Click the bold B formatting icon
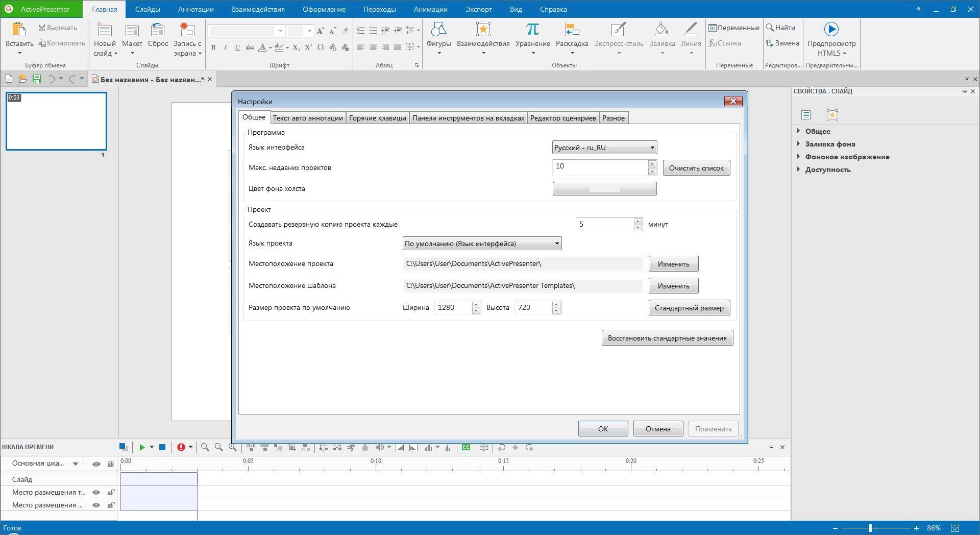 click(213, 47)
